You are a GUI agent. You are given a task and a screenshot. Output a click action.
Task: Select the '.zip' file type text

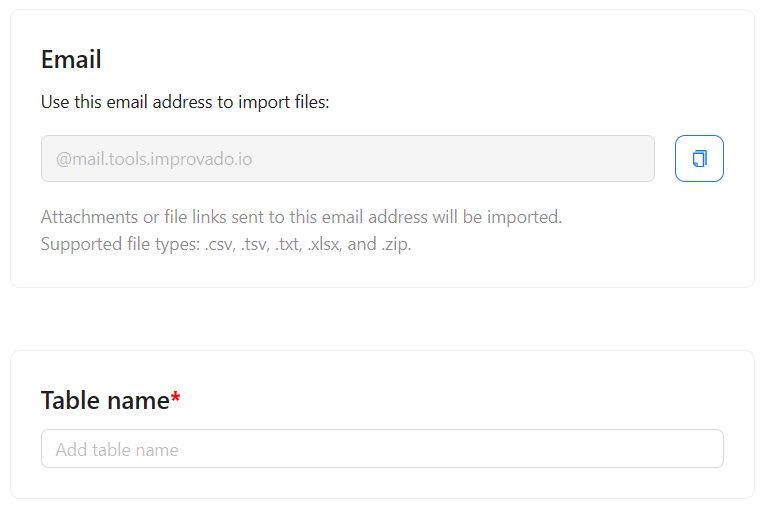point(396,244)
